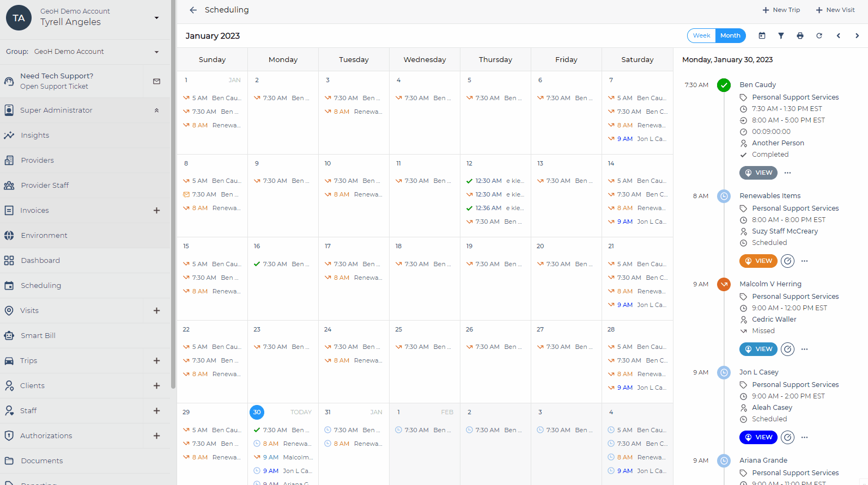Go to the previous month arrow
This screenshot has height=485, width=868.
tap(839, 36)
